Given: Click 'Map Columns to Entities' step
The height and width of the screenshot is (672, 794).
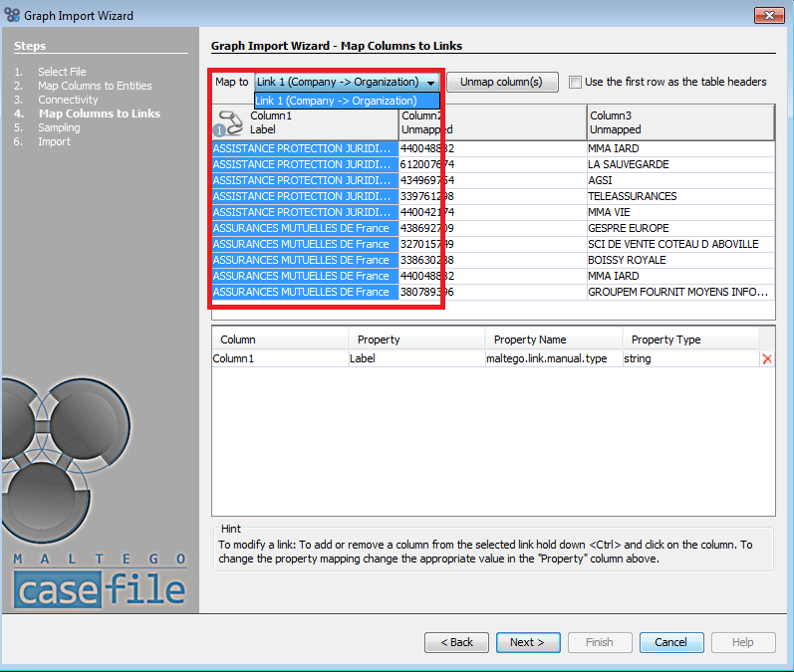Looking at the screenshot, I should coord(95,86).
